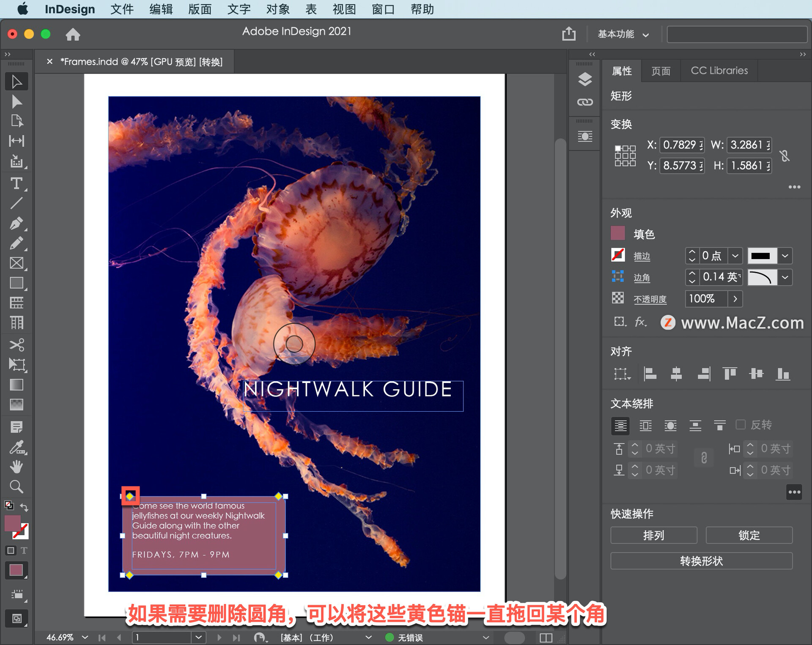812x645 pixels.
Task: Align left edges in alignment section
Action: (650, 374)
